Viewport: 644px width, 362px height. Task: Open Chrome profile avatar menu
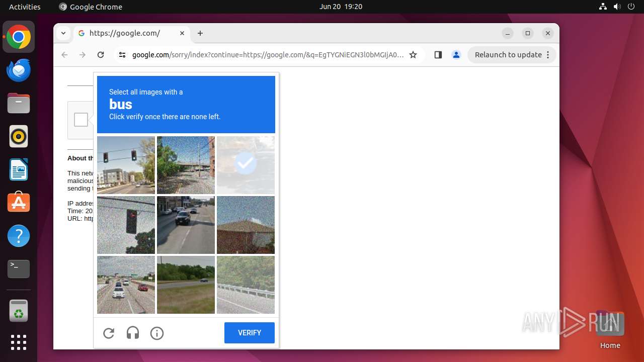click(x=456, y=55)
